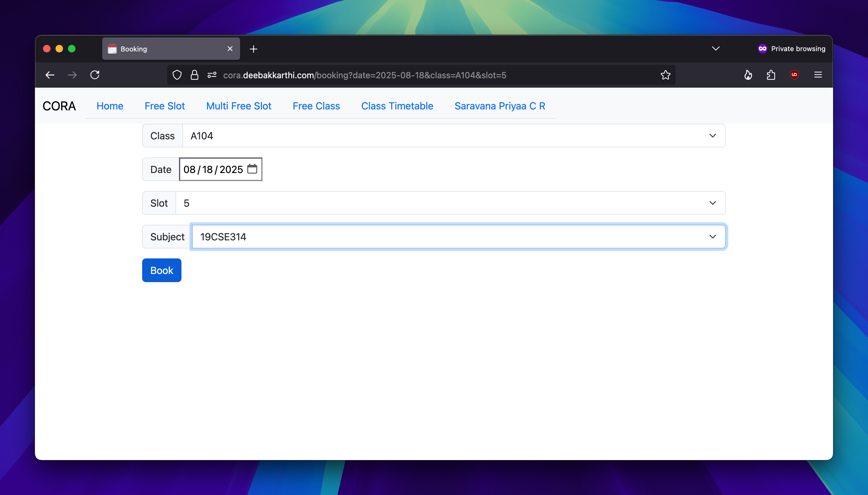Reload the booking page
This screenshot has width=868, height=495.
click(x=95, y=75)
